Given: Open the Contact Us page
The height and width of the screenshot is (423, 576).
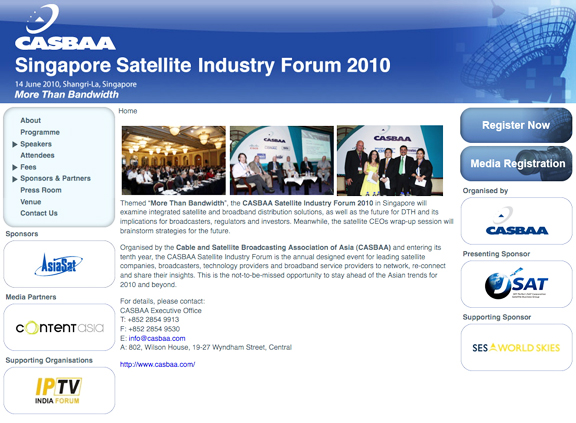Looking at the screenshot, I should point(39,213).
